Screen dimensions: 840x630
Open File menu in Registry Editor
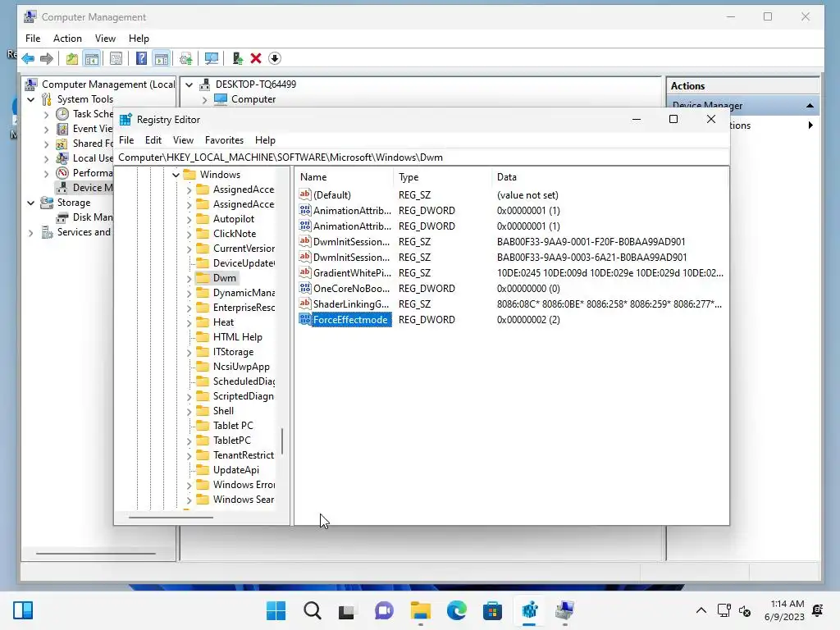[126, 140]
